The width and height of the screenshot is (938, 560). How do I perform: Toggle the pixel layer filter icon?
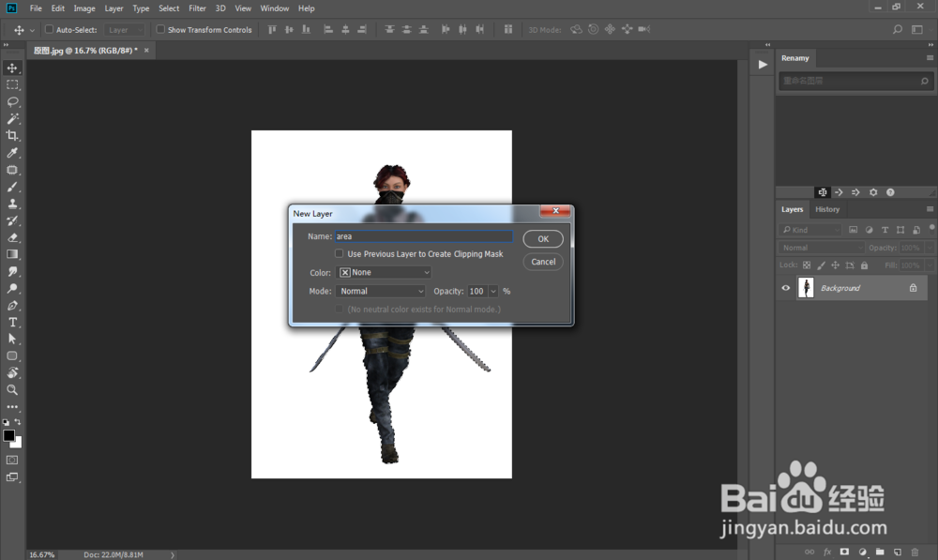coord(853,230)
